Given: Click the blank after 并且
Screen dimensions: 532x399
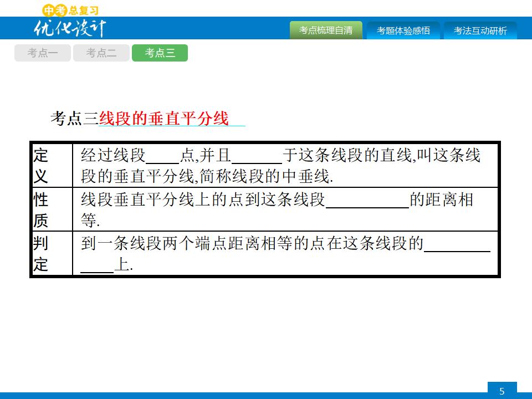Looking at the screenshot, I should pos(257,157).
